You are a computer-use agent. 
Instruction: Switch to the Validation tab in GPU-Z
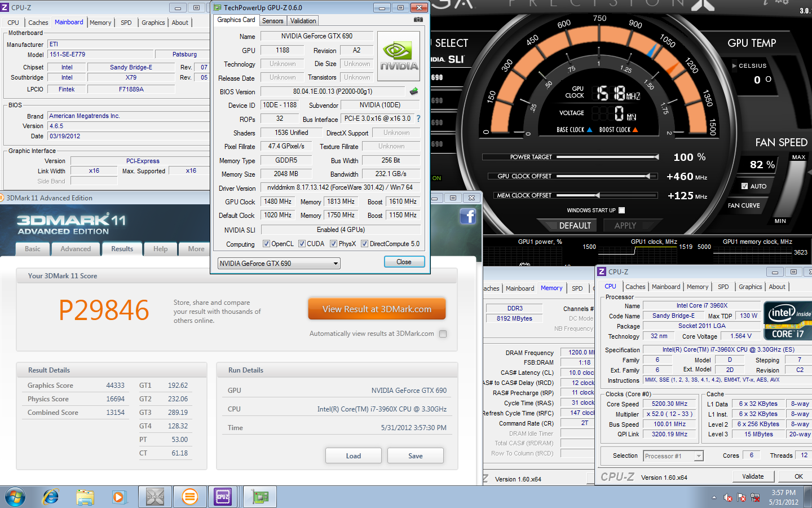303,21
